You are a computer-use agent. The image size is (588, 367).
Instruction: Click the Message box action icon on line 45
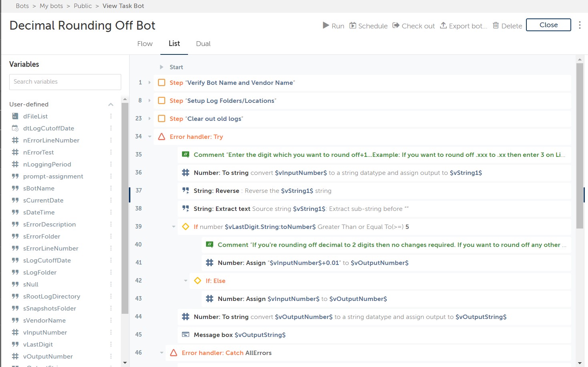[x=186, y=335]
